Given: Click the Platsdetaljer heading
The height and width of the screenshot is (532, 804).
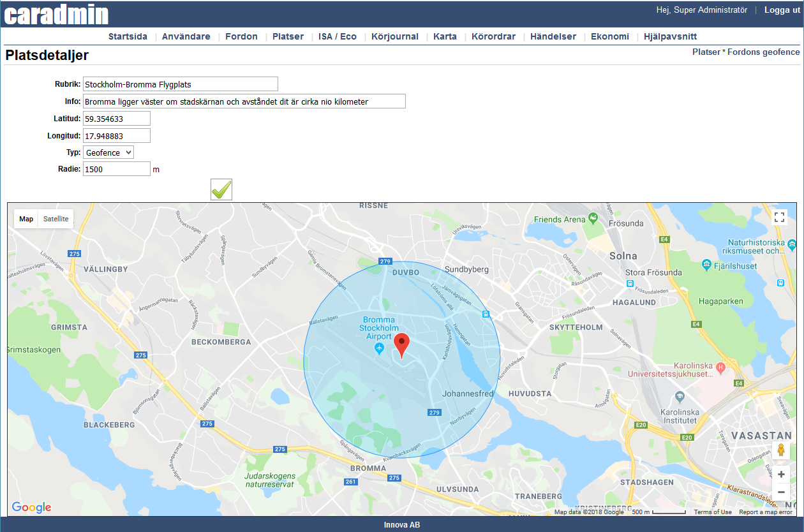Looking at the screenshot, I should (x=47, y=55).
